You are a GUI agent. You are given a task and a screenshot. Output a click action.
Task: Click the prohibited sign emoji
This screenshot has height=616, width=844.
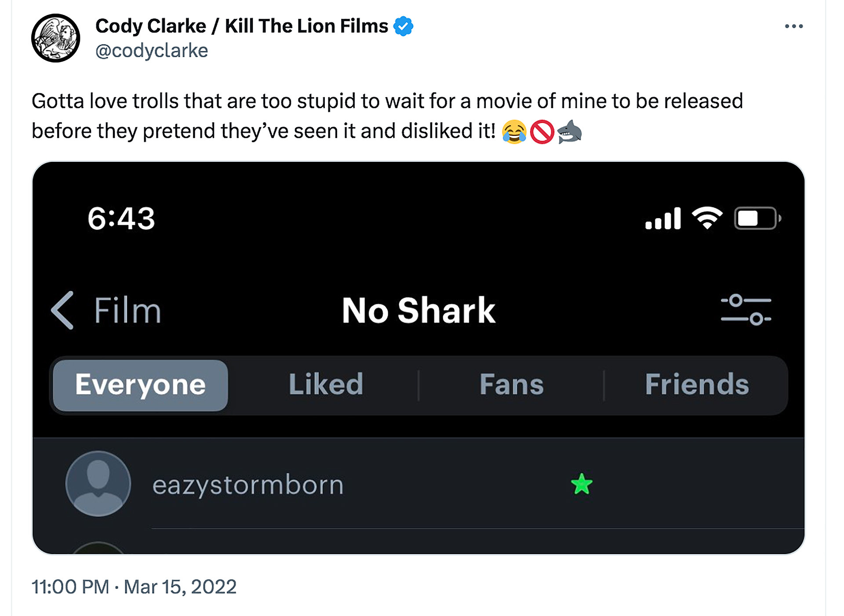point(542,131)
